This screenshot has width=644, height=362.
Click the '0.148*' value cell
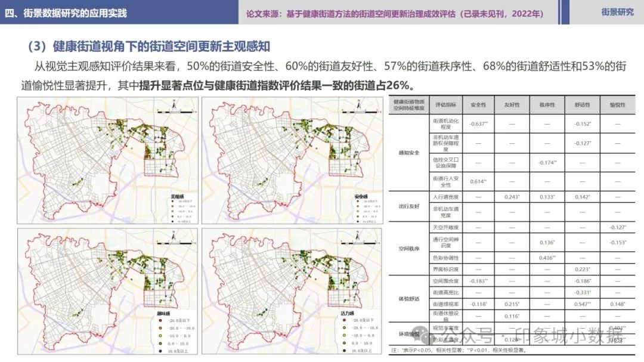click(x=617, y=304)
